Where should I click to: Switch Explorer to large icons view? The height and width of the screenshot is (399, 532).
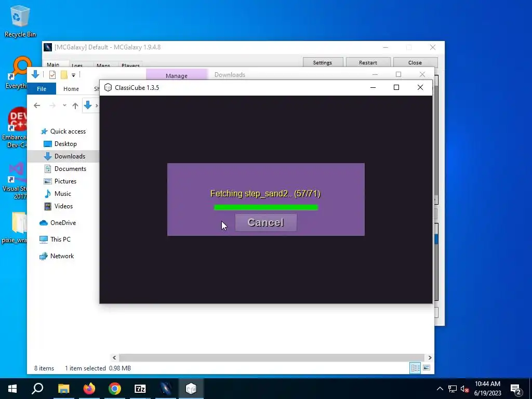click(427, 368)
